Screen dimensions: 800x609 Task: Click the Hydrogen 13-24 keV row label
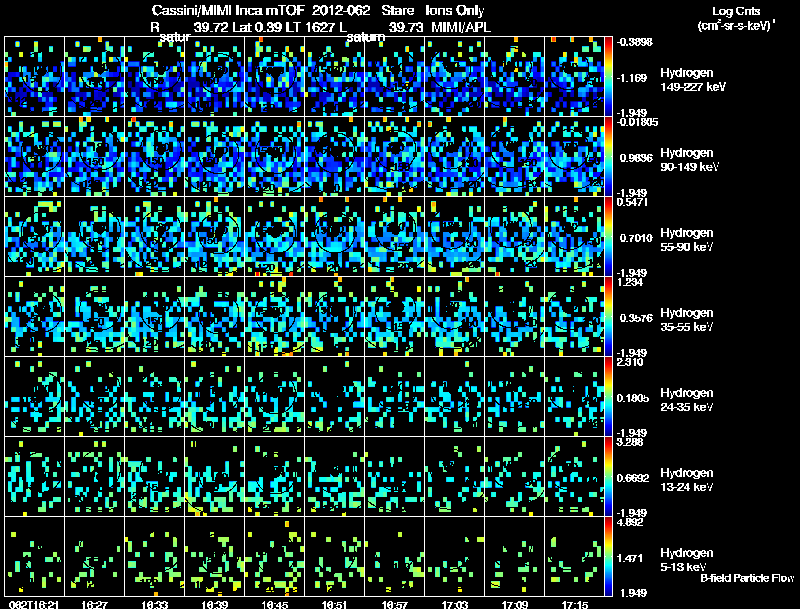(686, 480)
